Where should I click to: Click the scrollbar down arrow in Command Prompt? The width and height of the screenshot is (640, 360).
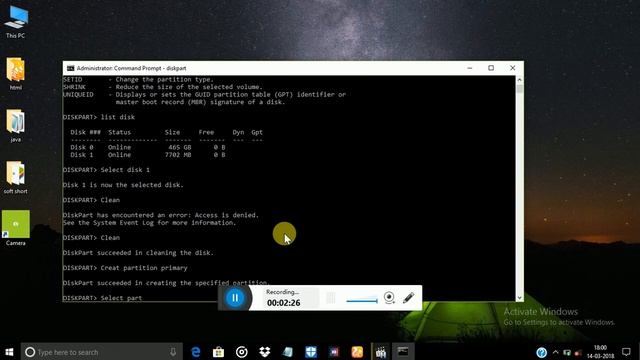coord(520,298)
